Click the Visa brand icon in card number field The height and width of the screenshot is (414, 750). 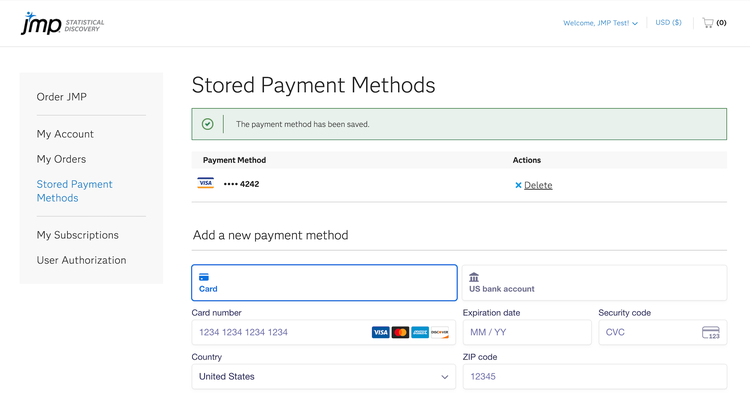381,332
